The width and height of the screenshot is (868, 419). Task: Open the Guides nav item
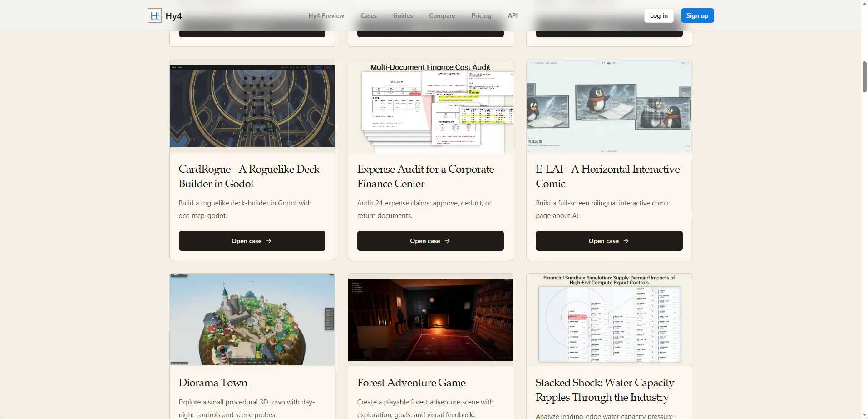[403, 15]
